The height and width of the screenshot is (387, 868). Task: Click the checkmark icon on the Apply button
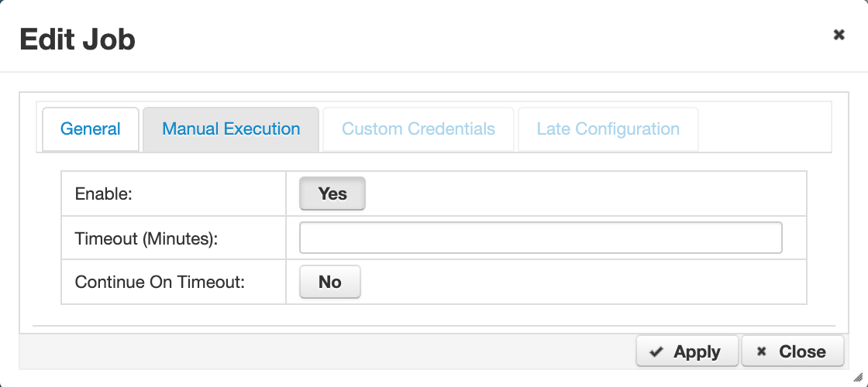[x=656, y=351]
